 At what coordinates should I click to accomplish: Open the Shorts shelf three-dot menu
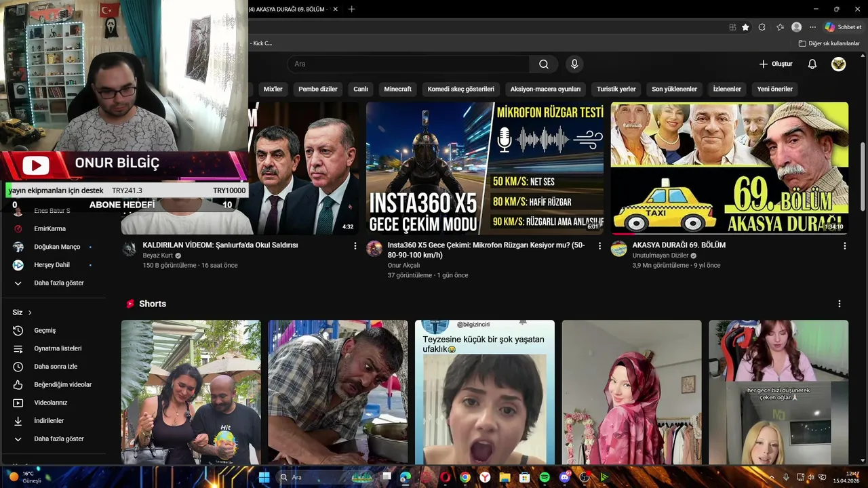tap(839, 304)
